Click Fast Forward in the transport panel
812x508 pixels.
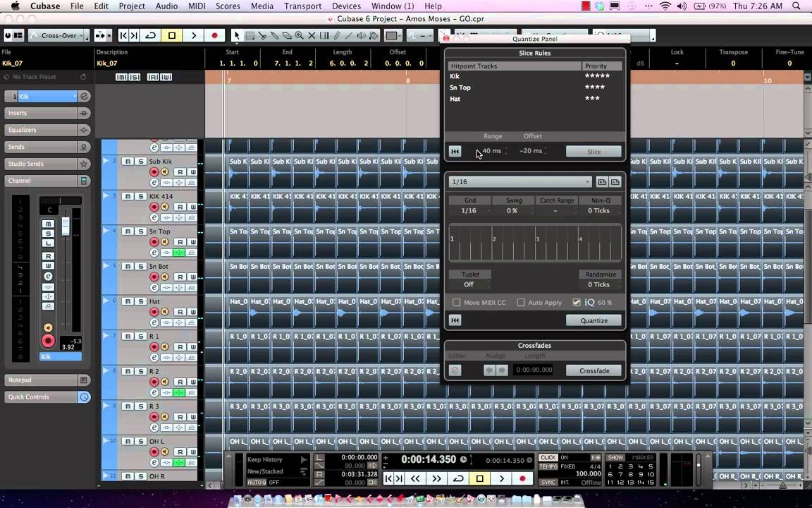click(436, 478)
